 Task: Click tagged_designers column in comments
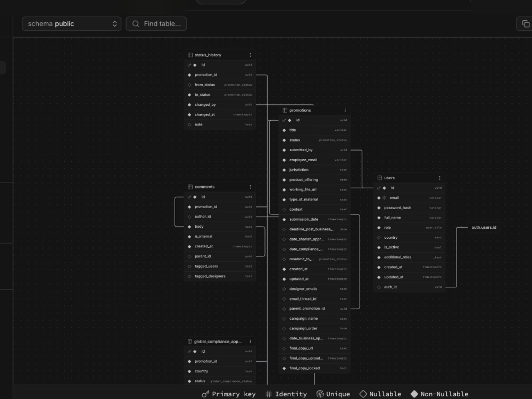point(220,276)
